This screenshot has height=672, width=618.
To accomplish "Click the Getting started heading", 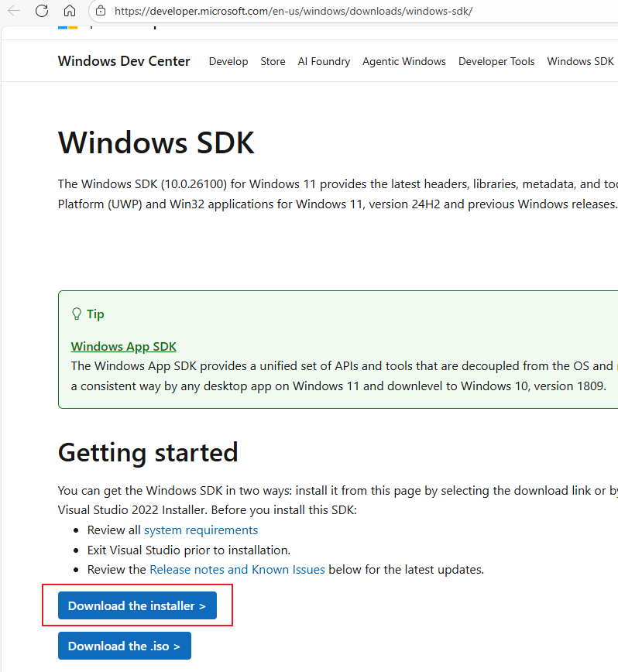I will [148, 453].
